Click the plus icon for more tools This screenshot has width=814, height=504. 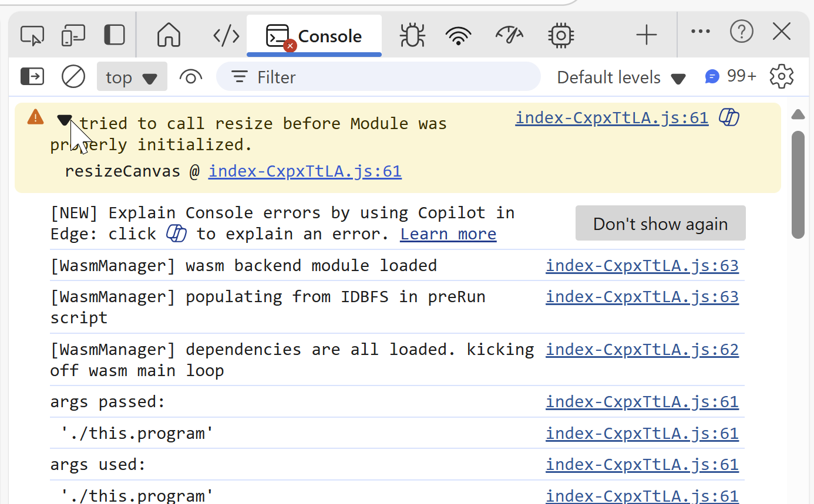(x=646, y=36)
